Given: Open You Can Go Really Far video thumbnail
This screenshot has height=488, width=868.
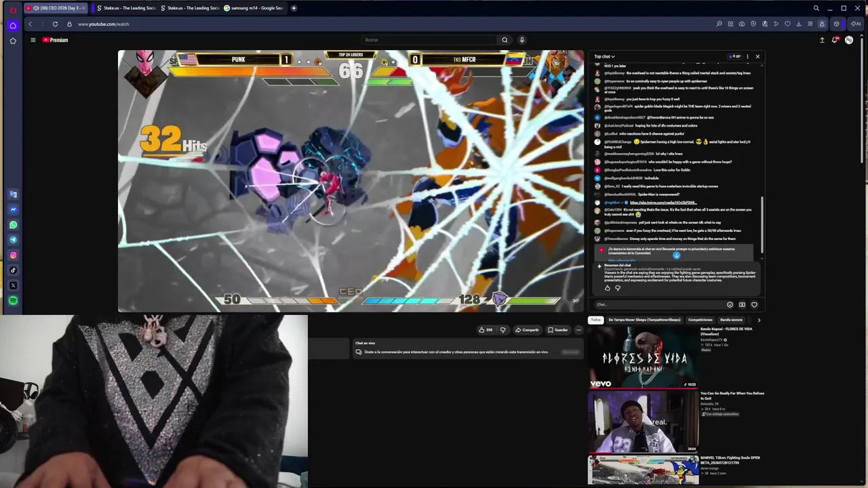Looking at the screenshot, I should (644, 422).
